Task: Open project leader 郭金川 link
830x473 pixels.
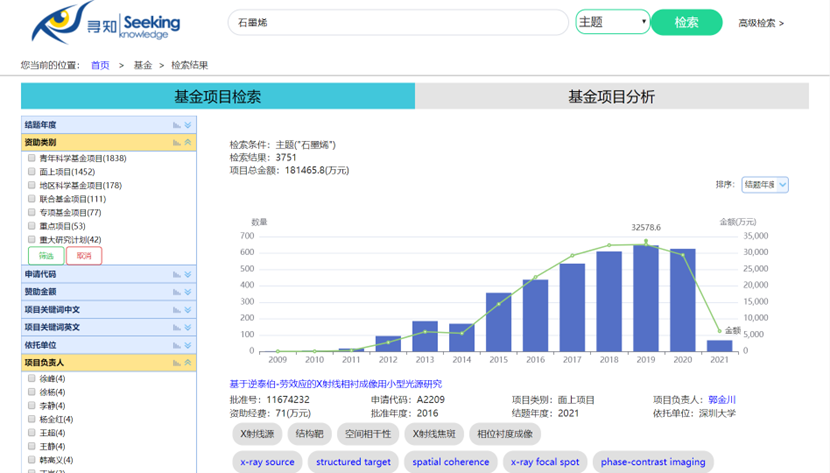Action: (x=722, y=399)
